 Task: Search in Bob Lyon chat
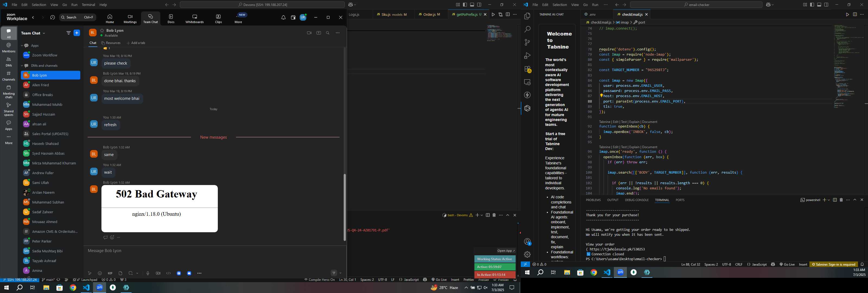327,33
